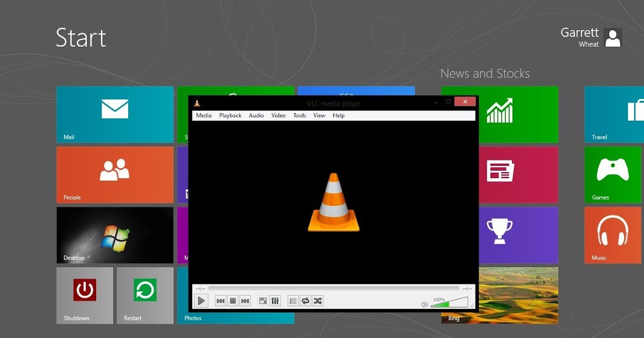Open the View menu
644x338 pixels.
coord(319,115)
